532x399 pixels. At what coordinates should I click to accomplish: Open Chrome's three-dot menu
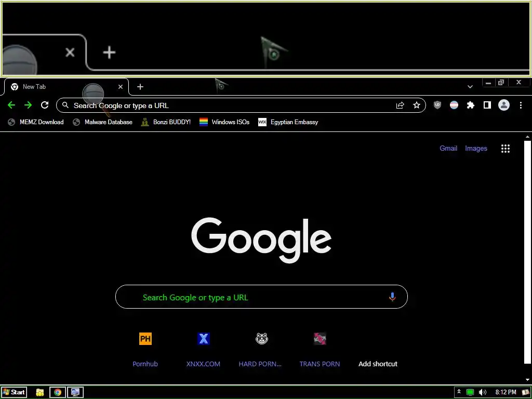[521, 105]
